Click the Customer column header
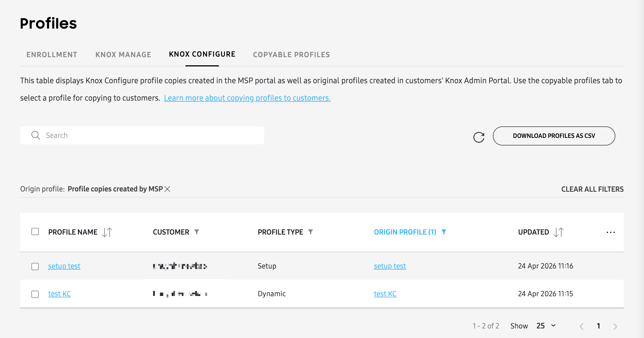The width and height of the screenshot is (644, 338). pos(171,232)
